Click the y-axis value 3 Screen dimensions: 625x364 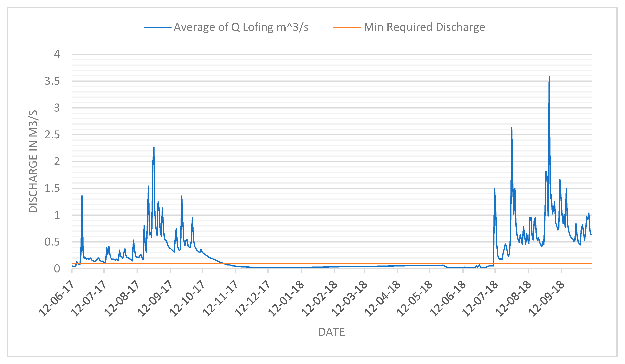point(57,108)
